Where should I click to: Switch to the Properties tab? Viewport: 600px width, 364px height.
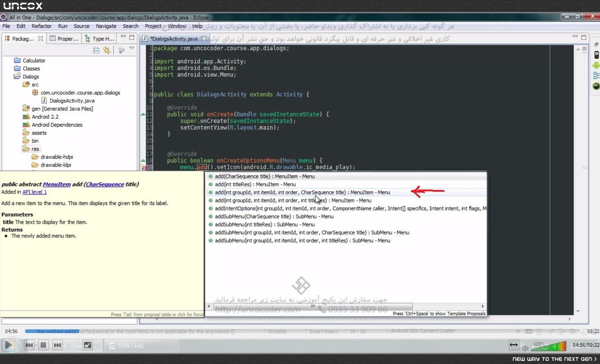[64, 39]
